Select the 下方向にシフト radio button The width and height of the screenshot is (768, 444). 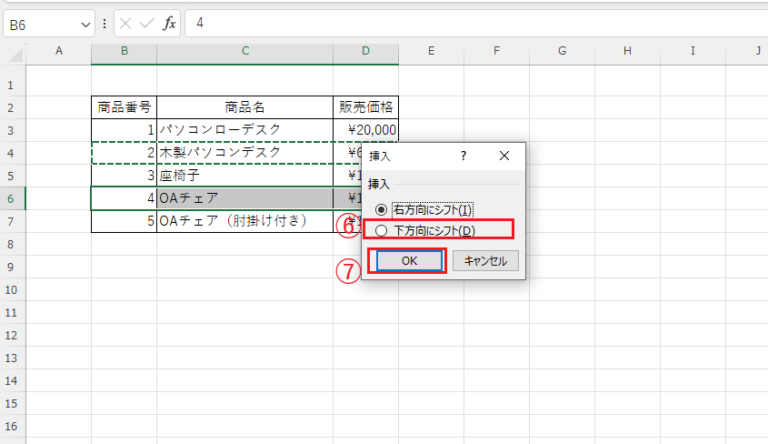click(382, 231)
